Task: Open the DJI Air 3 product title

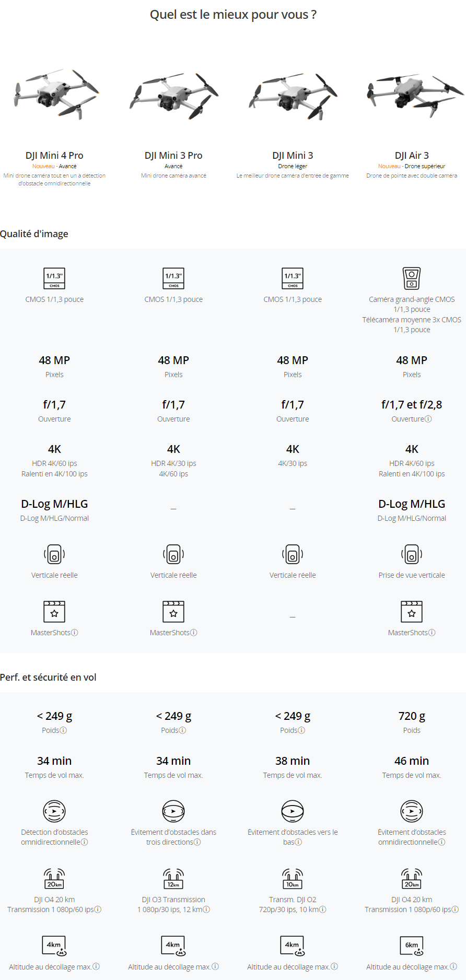Action: pyautogui.click(x=412, y=155)
